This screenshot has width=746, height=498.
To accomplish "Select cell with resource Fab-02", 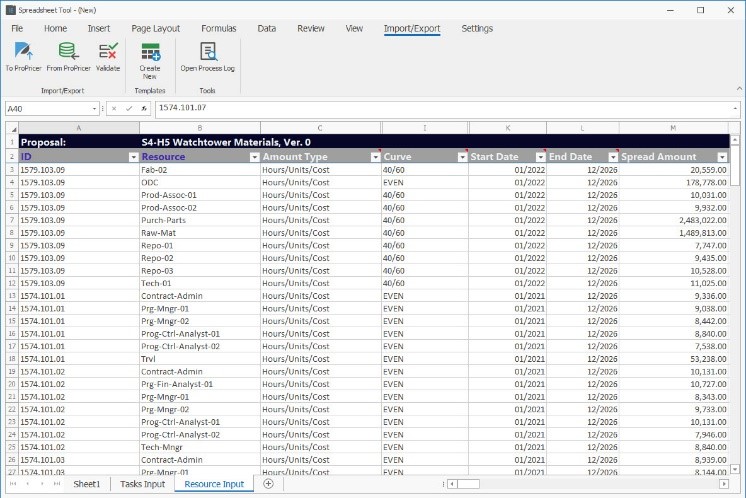I will pos(200,170).
